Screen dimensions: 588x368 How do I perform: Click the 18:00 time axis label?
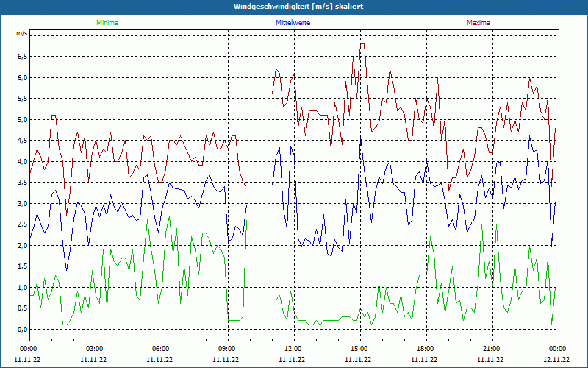click(x=426, y=349)
